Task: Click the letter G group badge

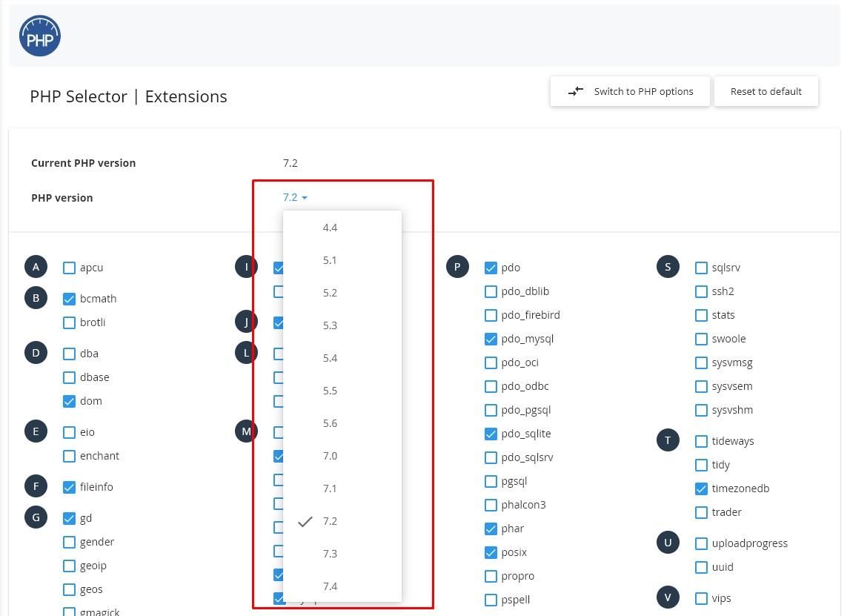Action: [x=36, y=517]
